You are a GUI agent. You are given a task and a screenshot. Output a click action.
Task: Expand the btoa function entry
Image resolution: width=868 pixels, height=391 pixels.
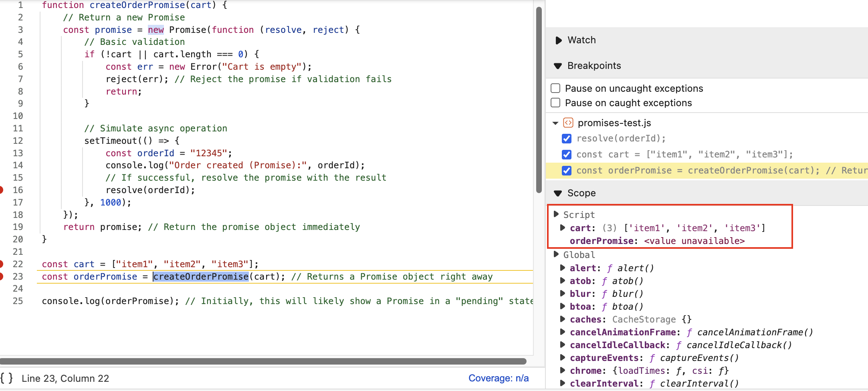point(563,306)
